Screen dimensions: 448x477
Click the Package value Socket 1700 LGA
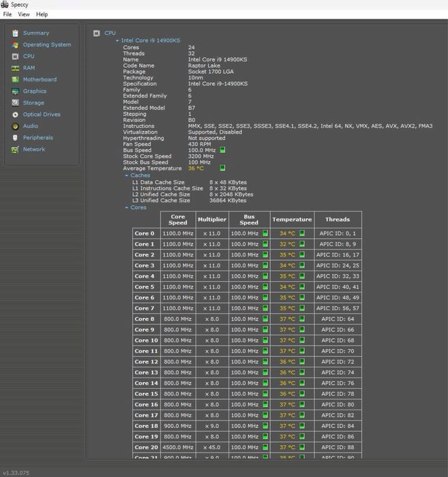211,72
